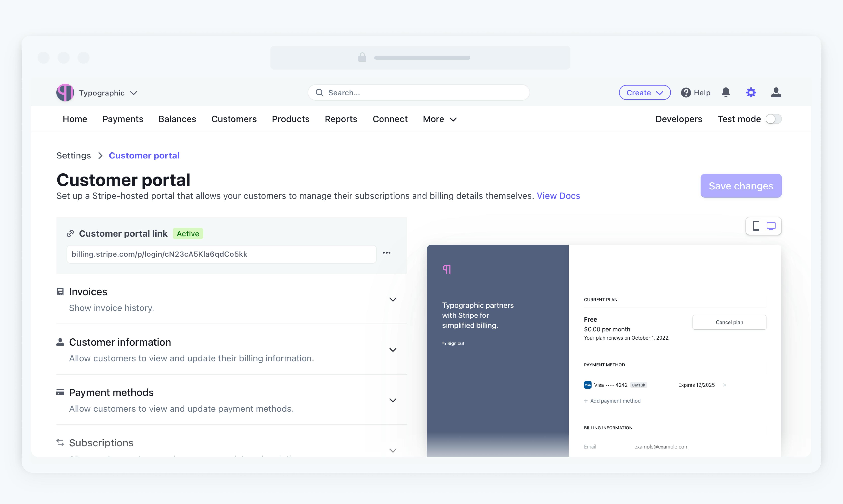Open the Customers tab
Image resolution: width=843 pixels, height=504 pixels.
(234, 119)
